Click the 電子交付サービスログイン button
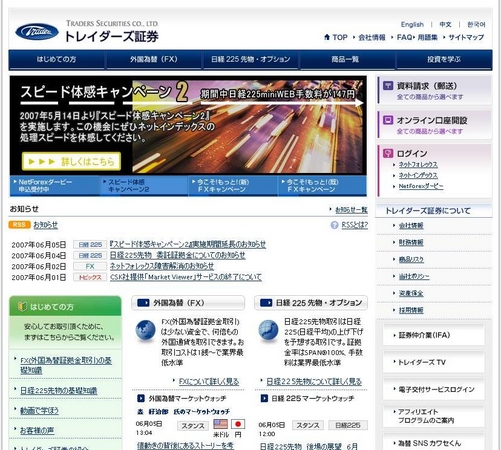501x450 pixels. pos(434,389)
